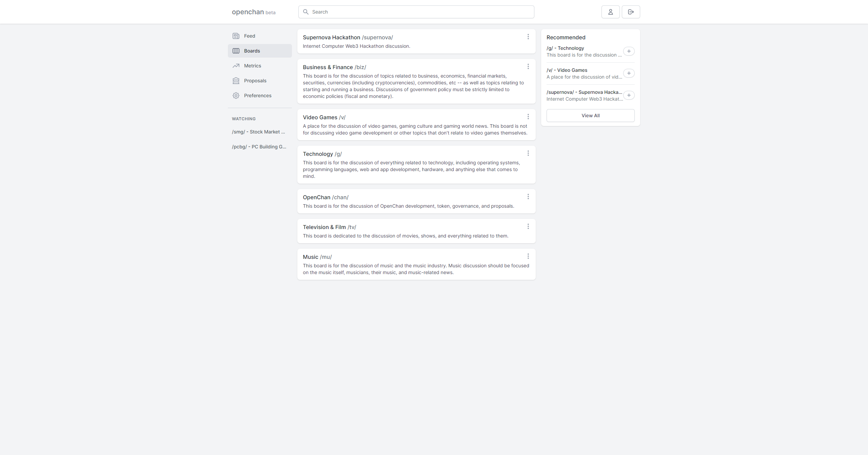Image resolution: width=868 pixels, height=455 pixels.
Task: Add /g/ Technology board from Recommended
Action: coord(629,51)
